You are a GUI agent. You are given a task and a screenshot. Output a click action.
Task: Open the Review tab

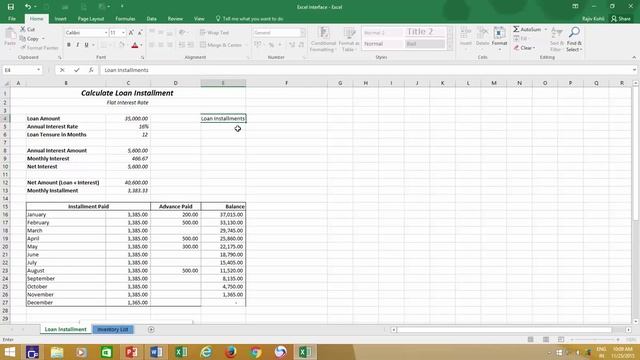point(175,19)
